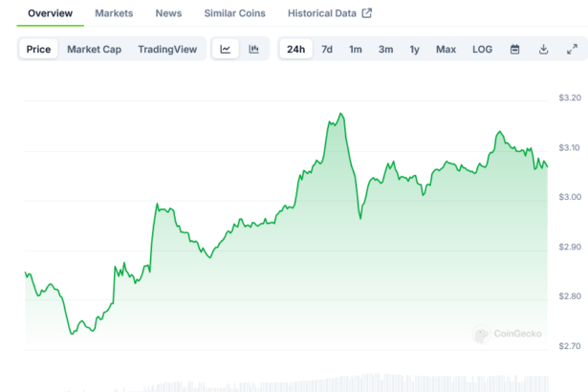Screen dimensions: 588x392
Task: Select the 1y chart range
Action: point(414,50)
